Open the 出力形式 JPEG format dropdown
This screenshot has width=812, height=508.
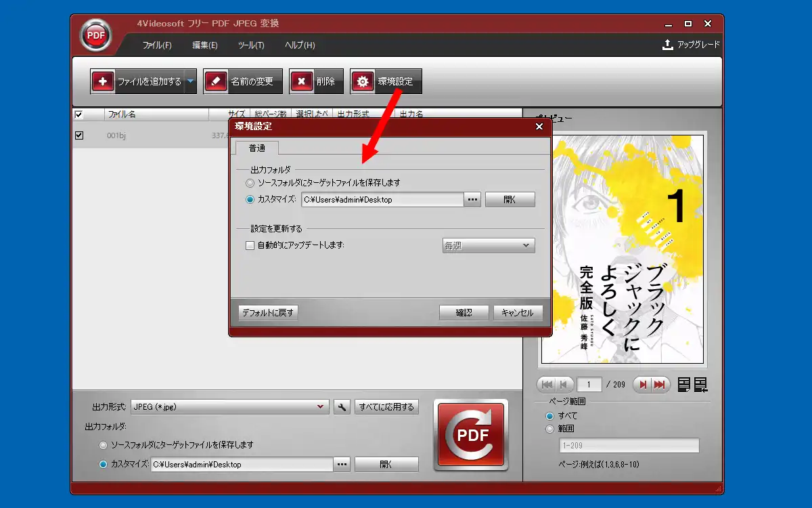click(x=230, y=407)
